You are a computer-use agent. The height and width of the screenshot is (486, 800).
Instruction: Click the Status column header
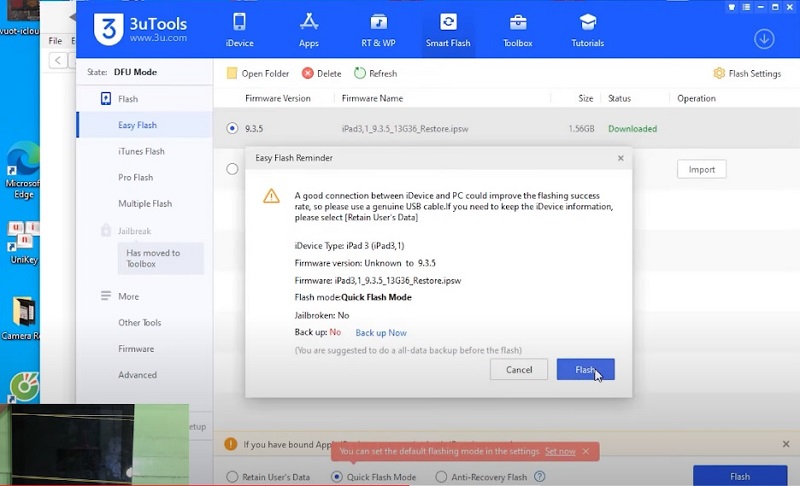click(x=619, y=98)
